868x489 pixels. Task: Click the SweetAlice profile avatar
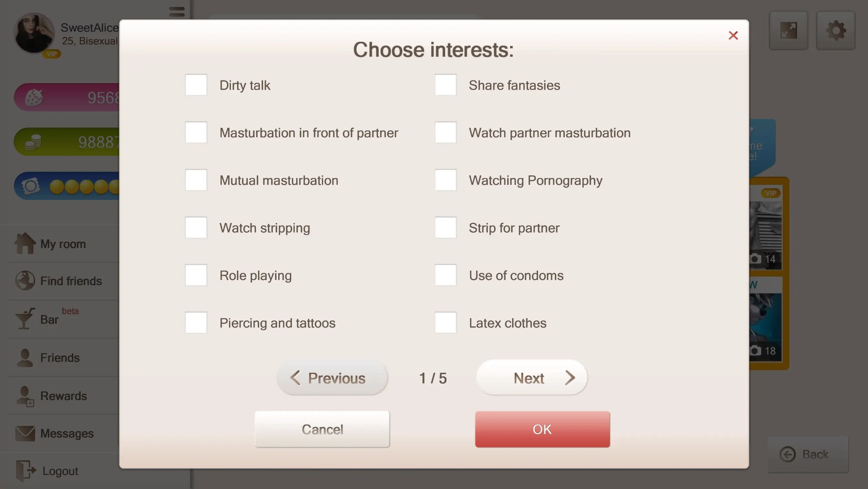point(34,33)
